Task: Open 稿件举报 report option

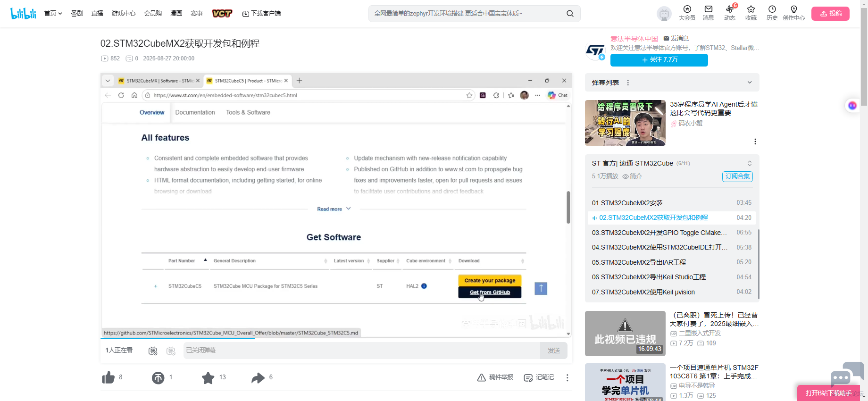Action: pos(495,377)
